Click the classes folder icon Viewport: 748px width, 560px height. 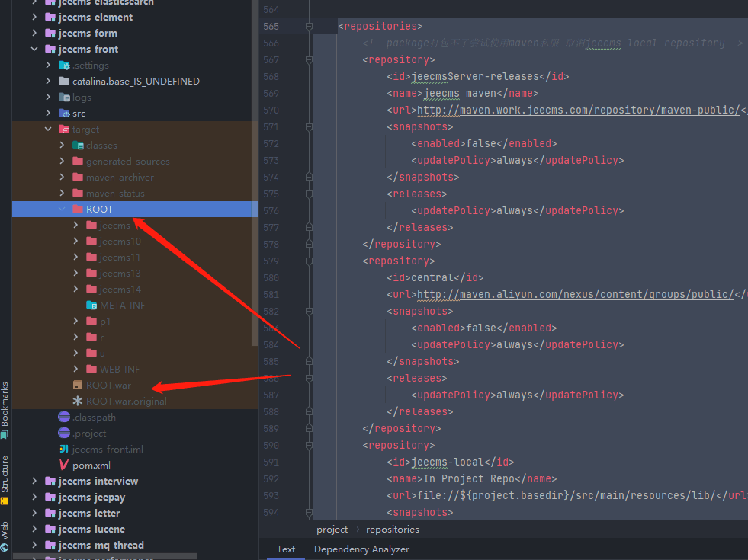(x=78, y=145)
